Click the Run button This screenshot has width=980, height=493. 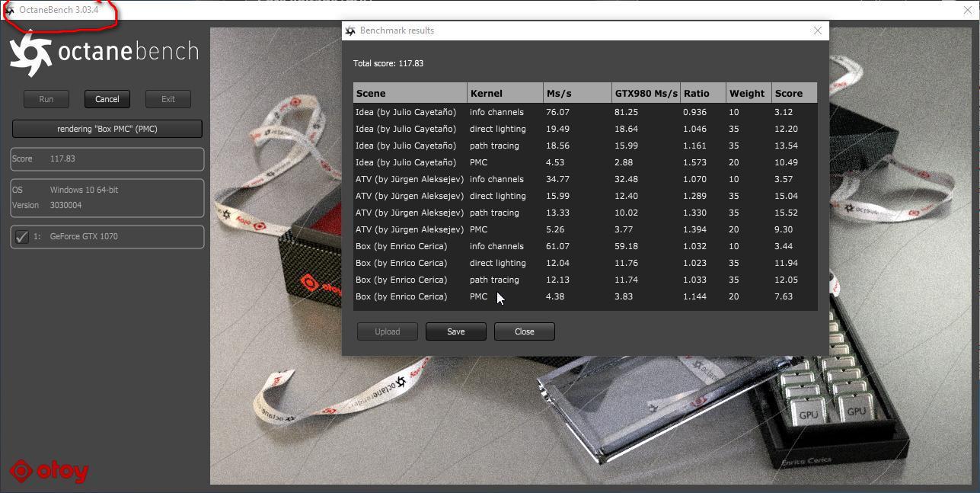[x=46, y=99]
